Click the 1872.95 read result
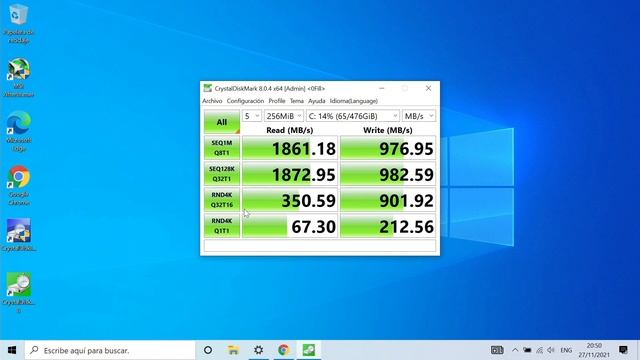Image resolution: width=640 pixels, height=360 pixels. (x=290, y=174)
